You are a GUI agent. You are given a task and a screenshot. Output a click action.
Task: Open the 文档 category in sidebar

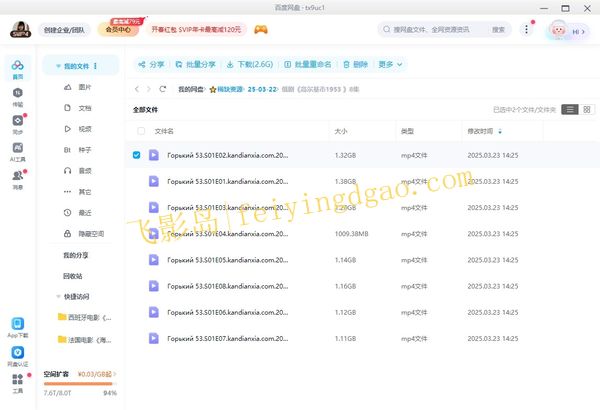[78, 108]
